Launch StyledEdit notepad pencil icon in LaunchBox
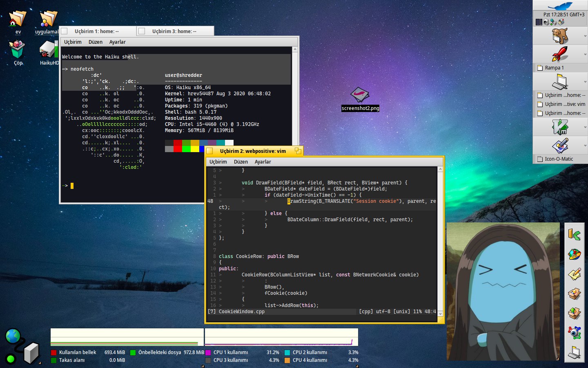 pyautogui.click(x=574, y=274)
